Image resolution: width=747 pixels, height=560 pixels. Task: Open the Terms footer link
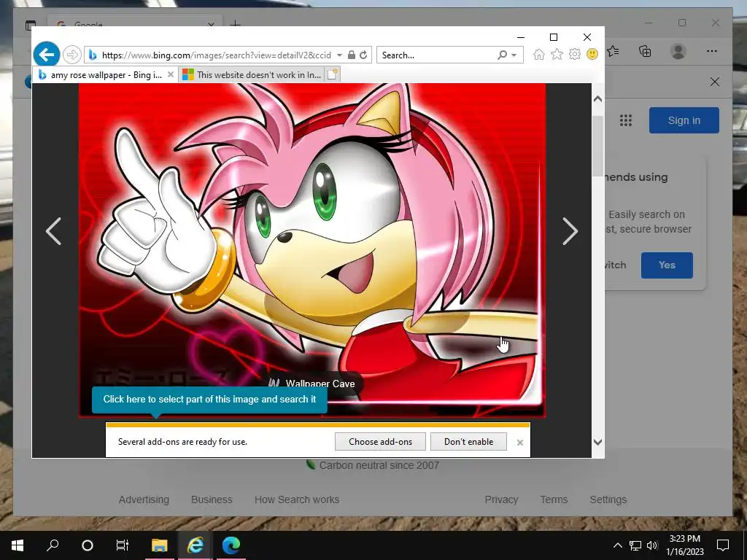554,499
